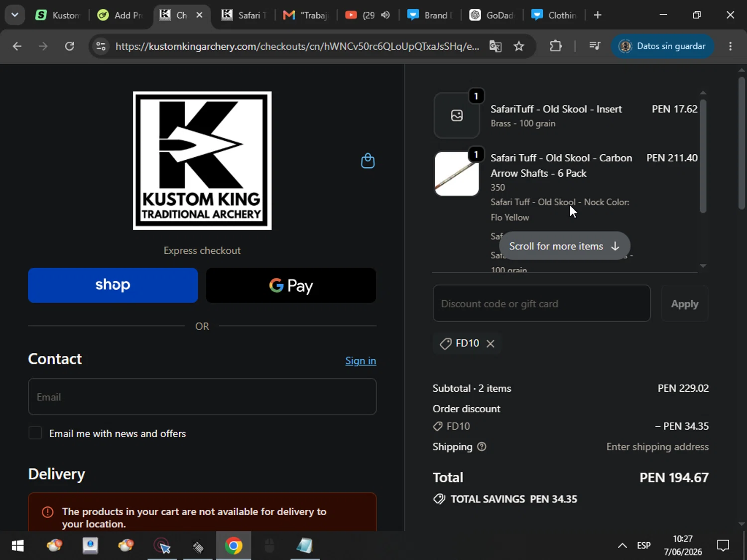
Task: Switch to the Add Pr tab
Action: pyautogui.click(x=120, y=15)
